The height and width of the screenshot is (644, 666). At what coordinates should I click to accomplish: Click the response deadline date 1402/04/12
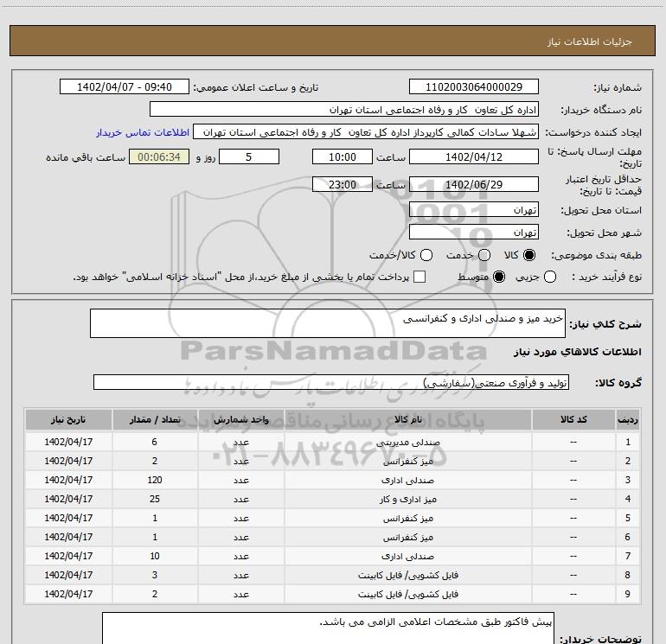click(474, 157)
